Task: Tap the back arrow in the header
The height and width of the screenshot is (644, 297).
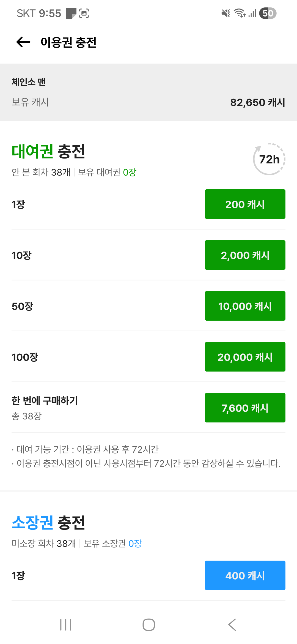Action: 23,42
